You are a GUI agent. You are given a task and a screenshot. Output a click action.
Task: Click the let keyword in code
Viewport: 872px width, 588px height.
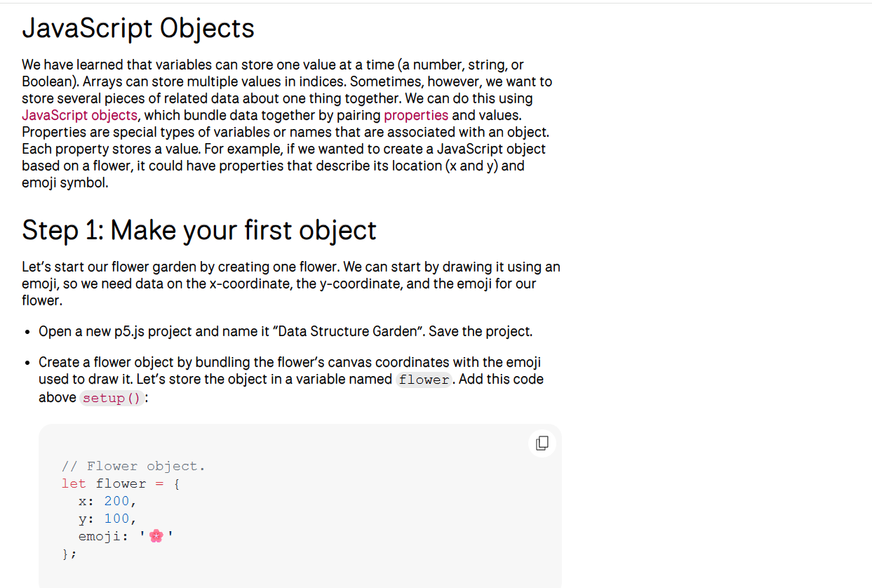point(74,483)
